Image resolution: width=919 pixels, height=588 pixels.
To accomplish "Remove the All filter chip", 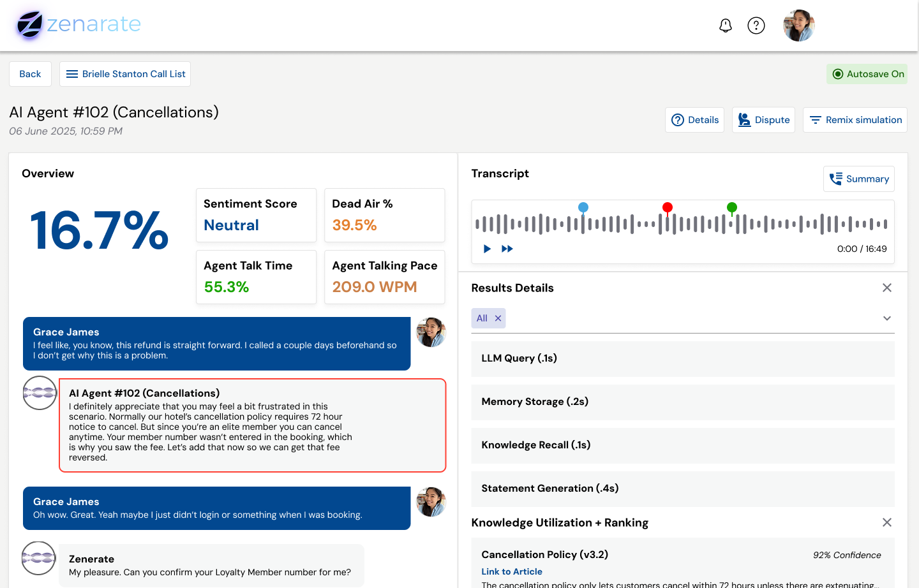I will pyautogui.click(x=498, y=318).
